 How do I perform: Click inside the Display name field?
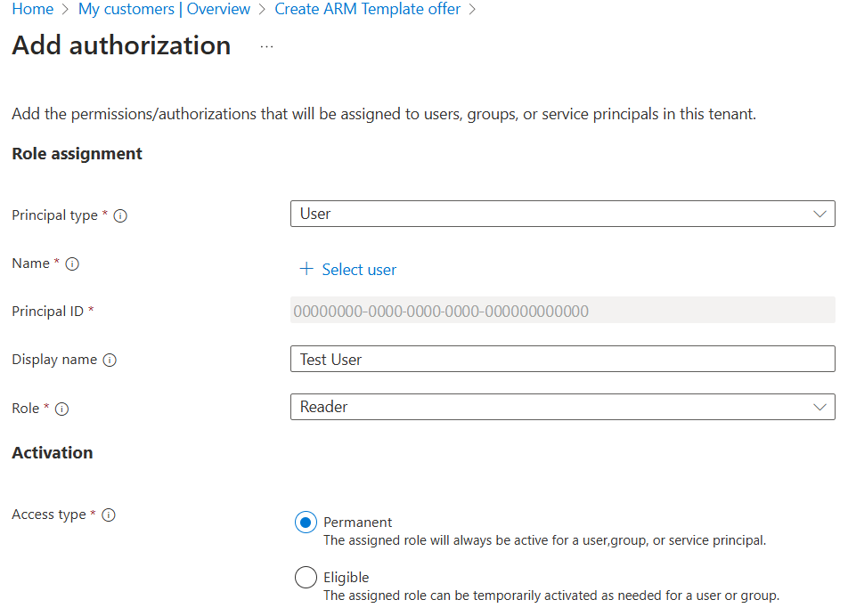pyautogui.click(x=562, y=359)
